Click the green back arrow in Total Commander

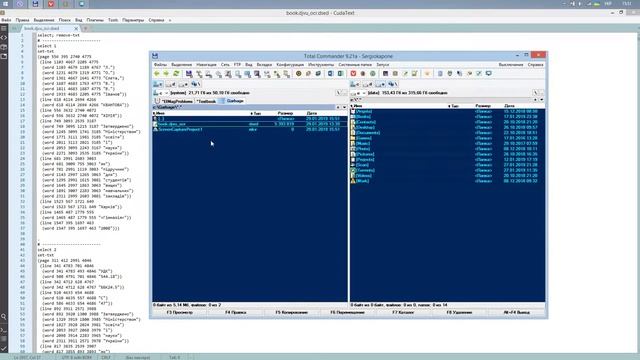(157, 74)
